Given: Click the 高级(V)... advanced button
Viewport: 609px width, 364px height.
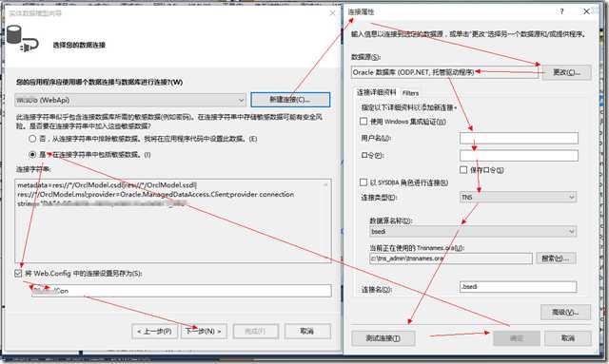Looking at the screenshot, I should click(565, 312).
